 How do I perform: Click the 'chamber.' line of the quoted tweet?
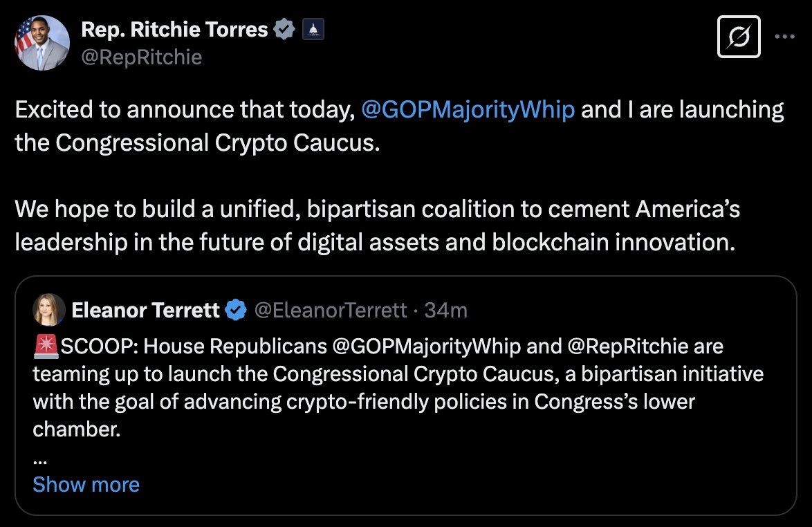(77, 429)
